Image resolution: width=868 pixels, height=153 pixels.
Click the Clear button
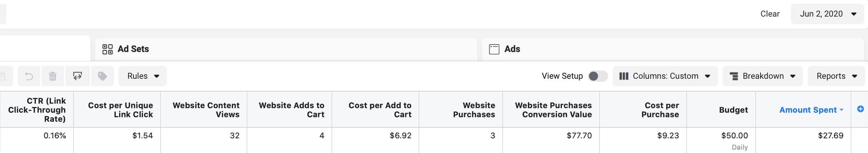click(x=770, y=14)
